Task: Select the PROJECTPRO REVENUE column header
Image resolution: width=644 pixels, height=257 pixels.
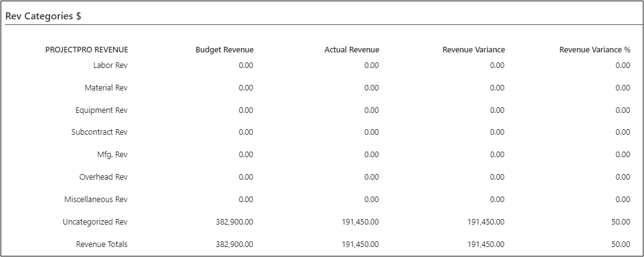Action: point(87,50)
